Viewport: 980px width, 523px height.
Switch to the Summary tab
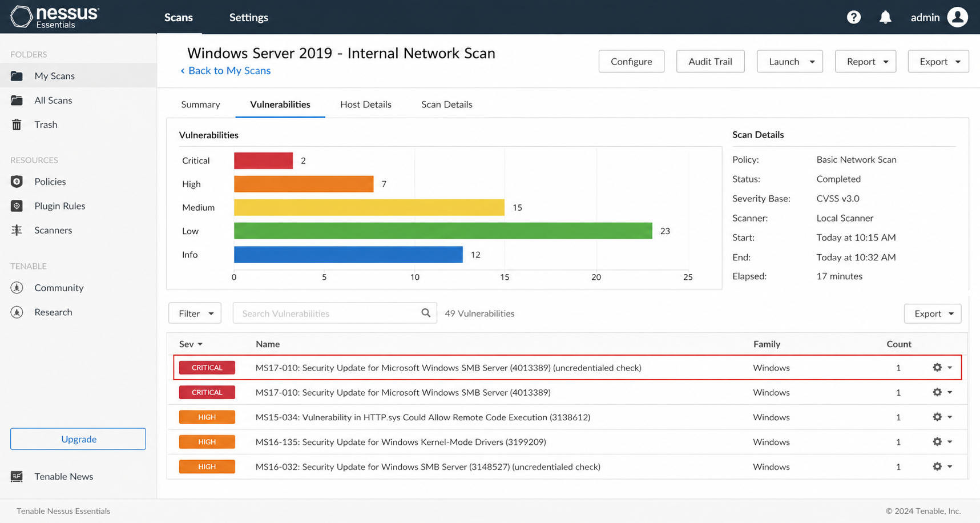tap(200, 104)
